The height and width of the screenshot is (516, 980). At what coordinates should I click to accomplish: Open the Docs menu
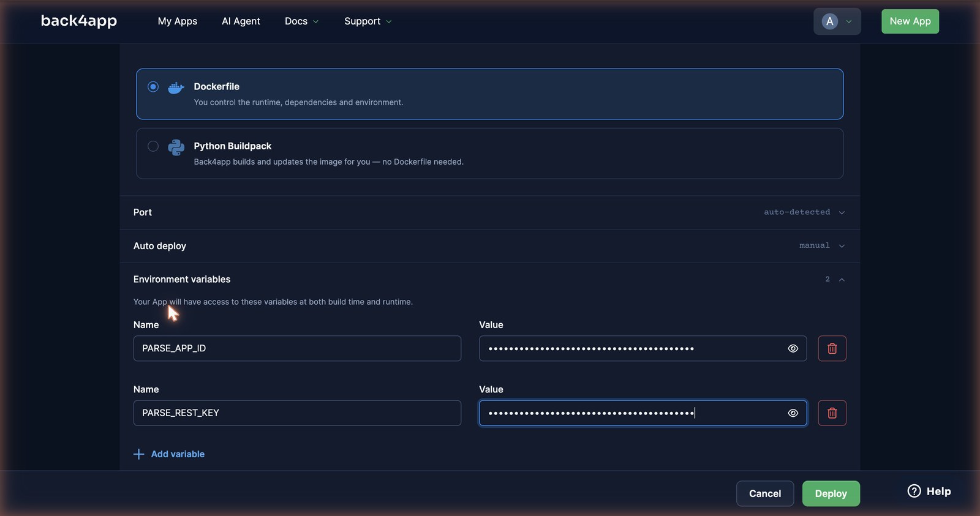coord(301,21)
